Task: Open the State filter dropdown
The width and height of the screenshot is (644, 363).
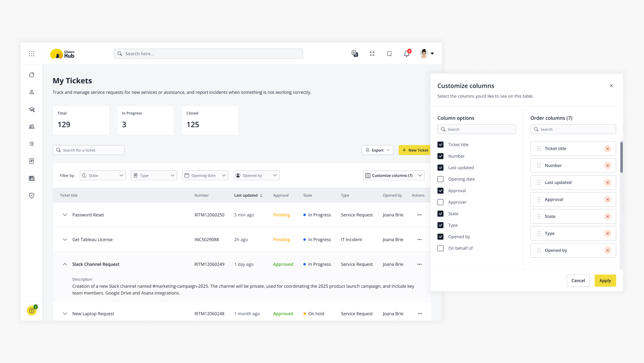Action: (103, 175)
